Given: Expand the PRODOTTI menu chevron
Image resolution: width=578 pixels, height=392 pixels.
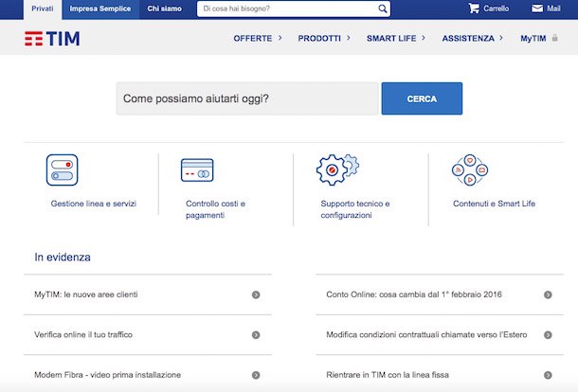Looking at the screenshot, I should tap(349, 38).
